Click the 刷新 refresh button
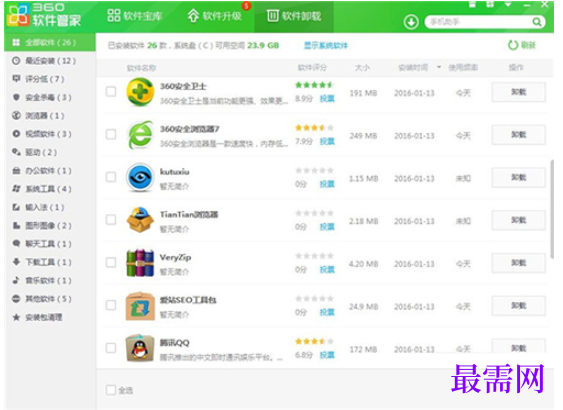The width and height of the screenshot is (563, 410). 522,45
